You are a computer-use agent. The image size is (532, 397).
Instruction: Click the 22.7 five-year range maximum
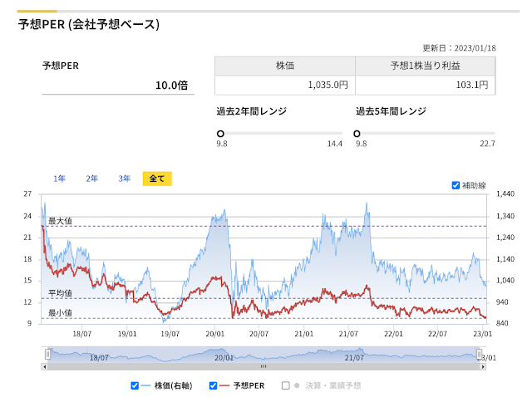click(487, 144)
